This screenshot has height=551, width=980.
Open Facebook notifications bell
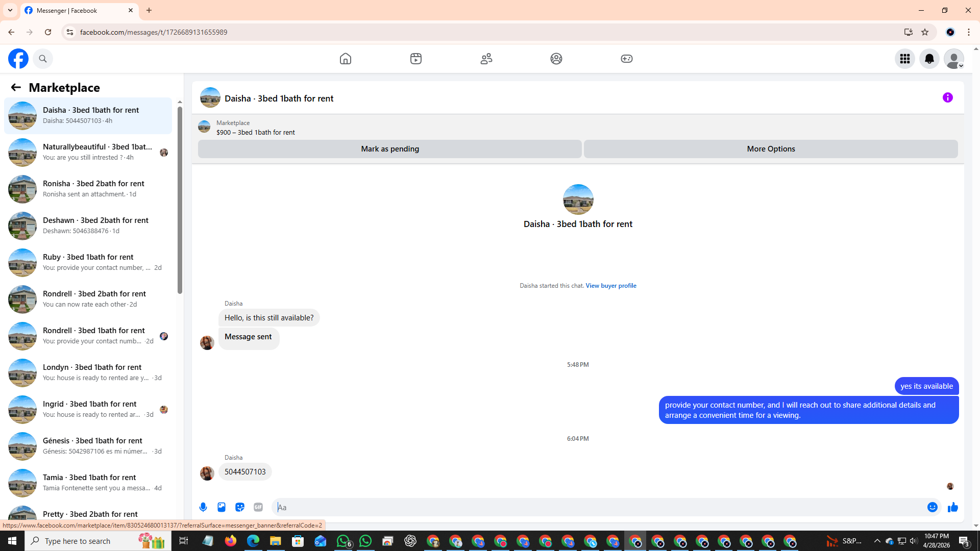929,59
